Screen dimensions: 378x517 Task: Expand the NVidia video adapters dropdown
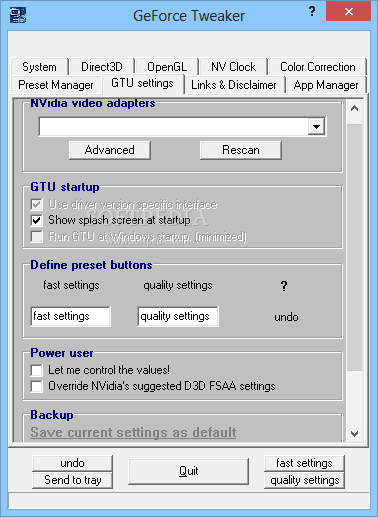tap(316, 126)
